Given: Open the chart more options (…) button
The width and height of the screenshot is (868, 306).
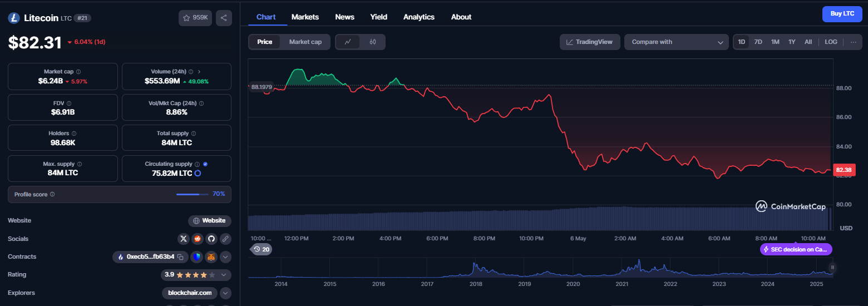Looking at the screenshot, I should (x=854, y=42).
